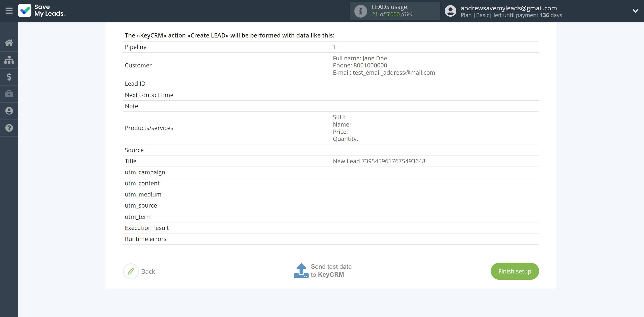Select the utm_medium row label
The height and width of the screenshot is (317, 644).
point(143,194)
